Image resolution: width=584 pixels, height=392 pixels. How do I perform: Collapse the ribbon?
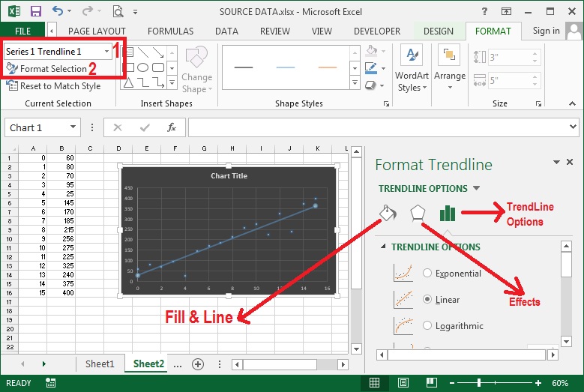click(573, 104)
